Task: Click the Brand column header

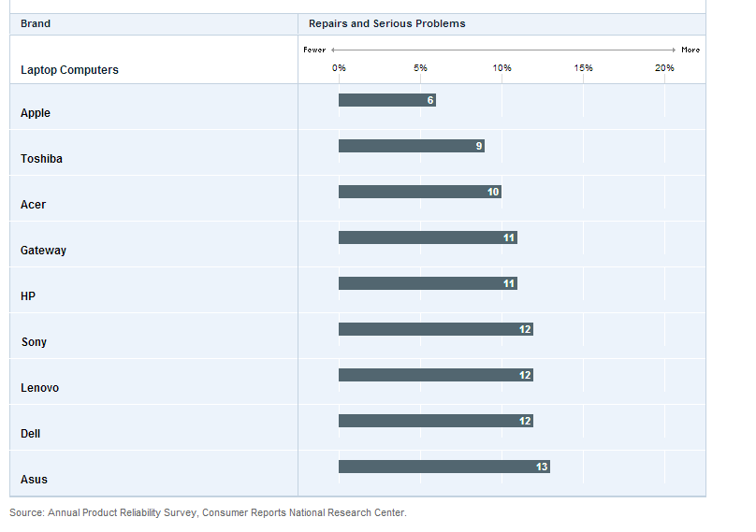Action: [36, 23]
